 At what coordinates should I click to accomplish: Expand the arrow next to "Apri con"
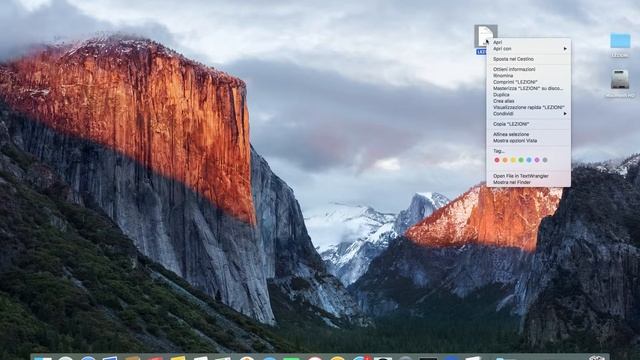565,49
